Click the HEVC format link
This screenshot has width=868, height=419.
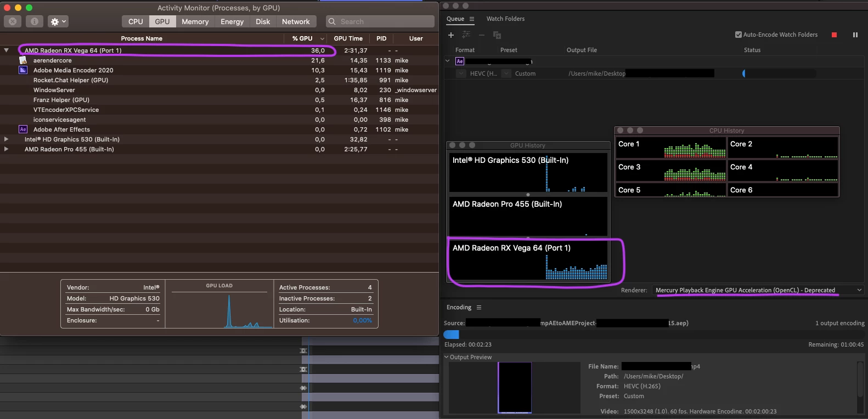[483, 73]
